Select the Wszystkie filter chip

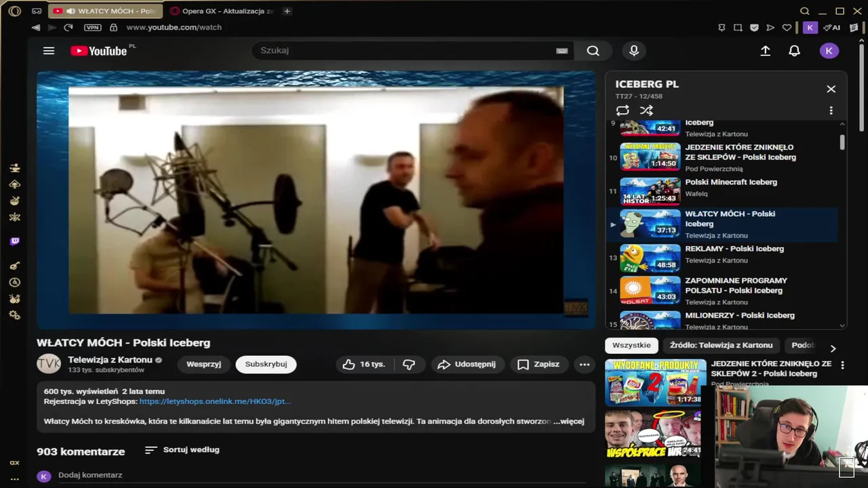(631, 346)
